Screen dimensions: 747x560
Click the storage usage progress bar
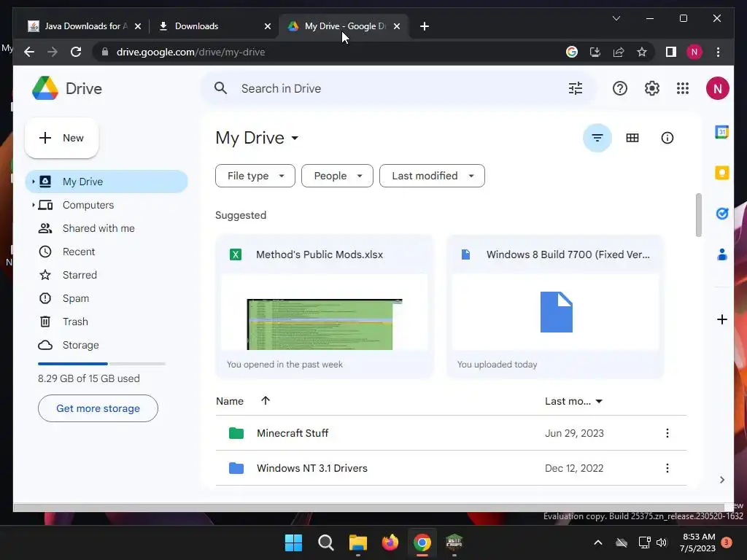[101, 364]
